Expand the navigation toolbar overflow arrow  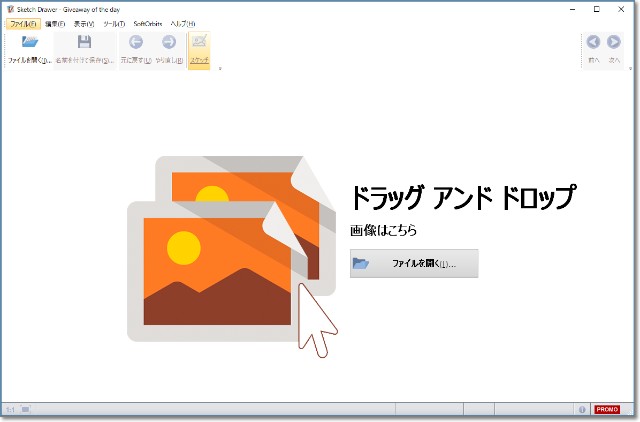pyautogui.click(x=629, y=69)
